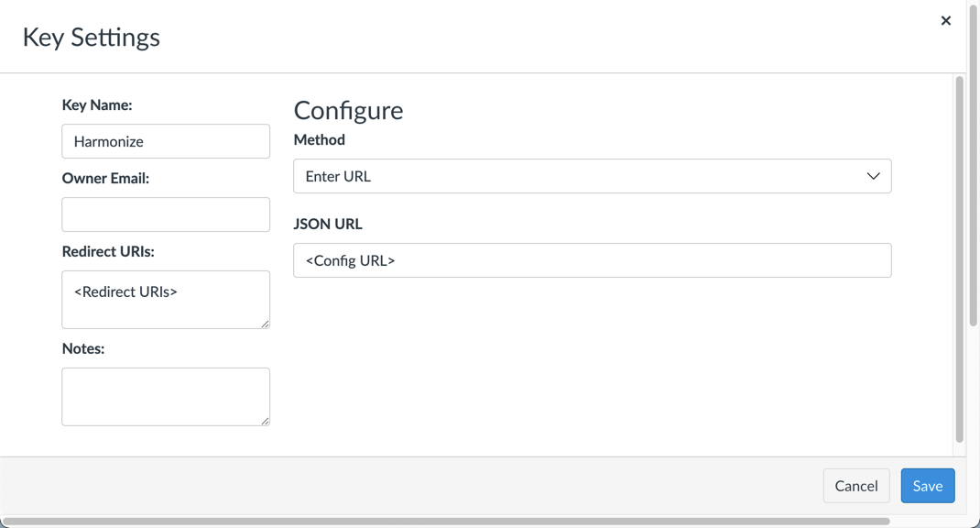
Task: Click the dropdown chevron next to Enter URL
Action: pos(873,176)
